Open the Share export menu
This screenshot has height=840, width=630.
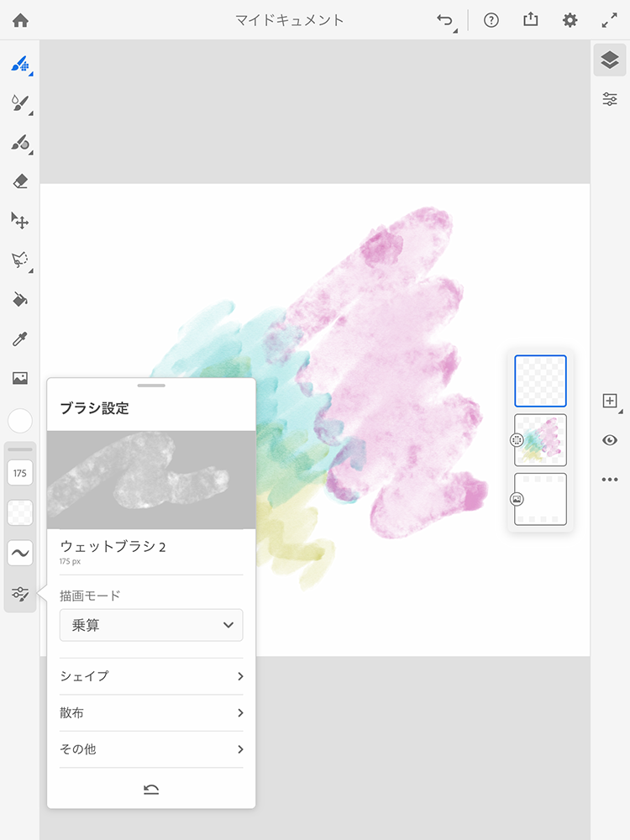530,20
